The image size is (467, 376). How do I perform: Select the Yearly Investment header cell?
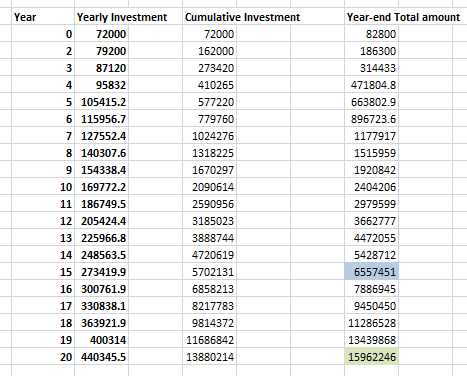tap(101, 17)
